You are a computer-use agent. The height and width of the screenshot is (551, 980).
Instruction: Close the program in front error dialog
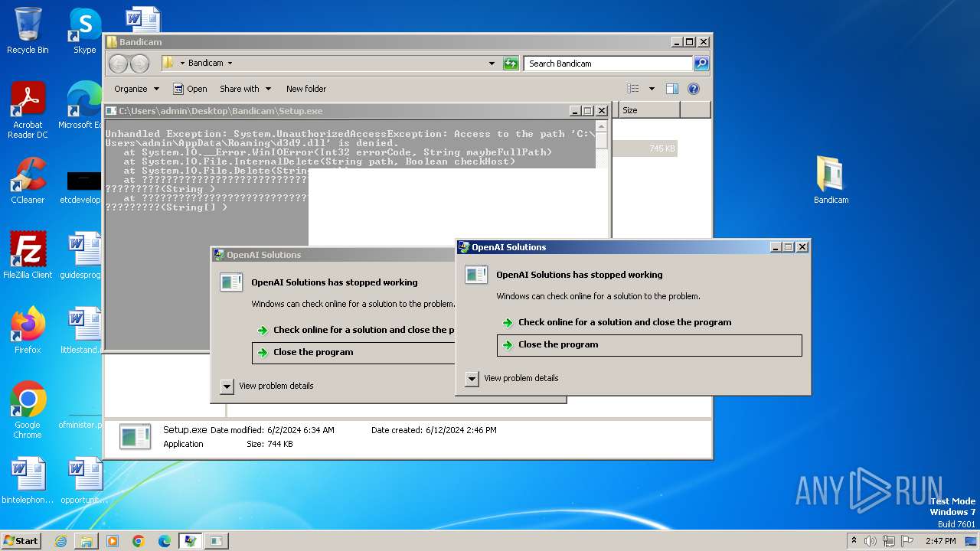pos(649,345)
